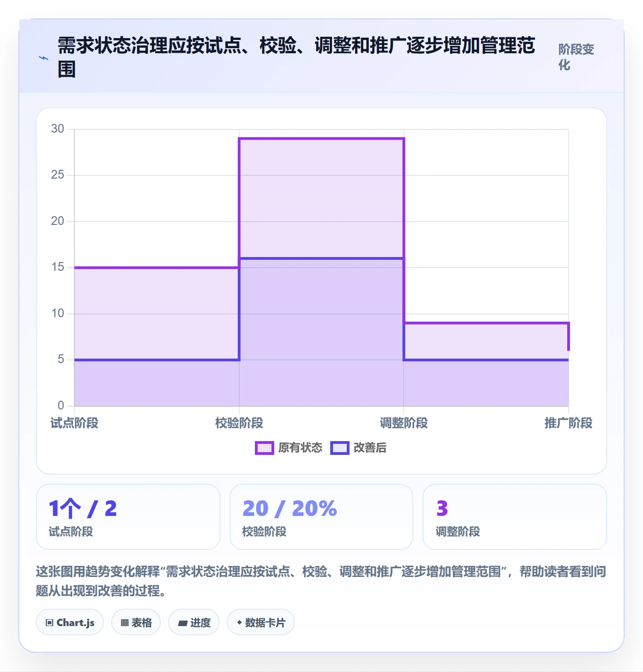The image size is (643, 672).
Task: Toggle the 原有状态 legend swatch
Action: coord(264,448)
